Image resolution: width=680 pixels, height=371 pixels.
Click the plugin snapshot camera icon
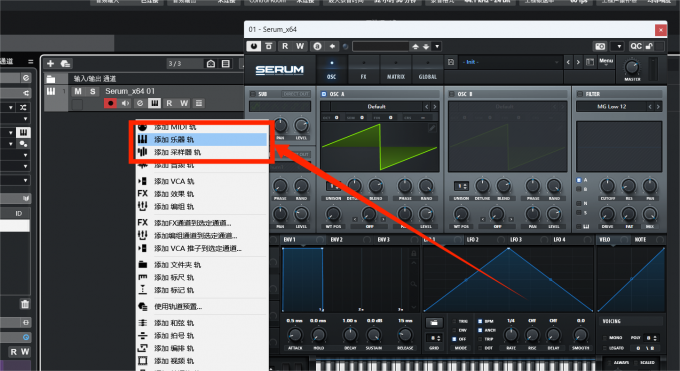[x=600, y=46]
